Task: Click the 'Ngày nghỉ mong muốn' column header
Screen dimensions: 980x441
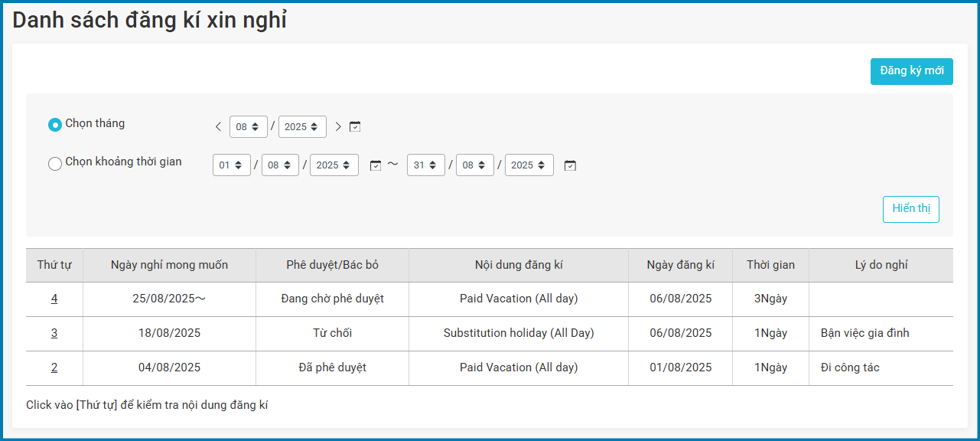Action: tap(169, 265)
